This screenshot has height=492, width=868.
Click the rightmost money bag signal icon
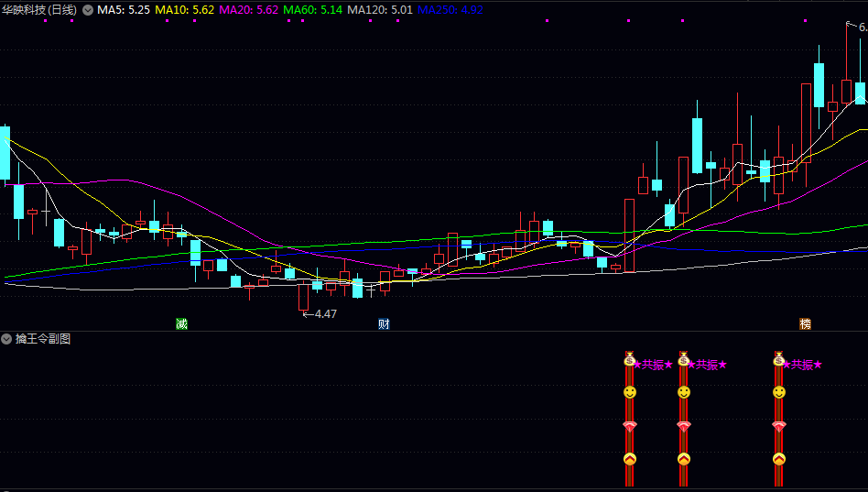coord(778,358)
